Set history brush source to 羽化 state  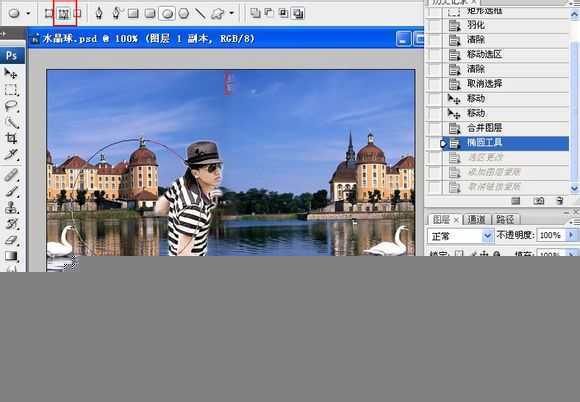tap(434, 26)
